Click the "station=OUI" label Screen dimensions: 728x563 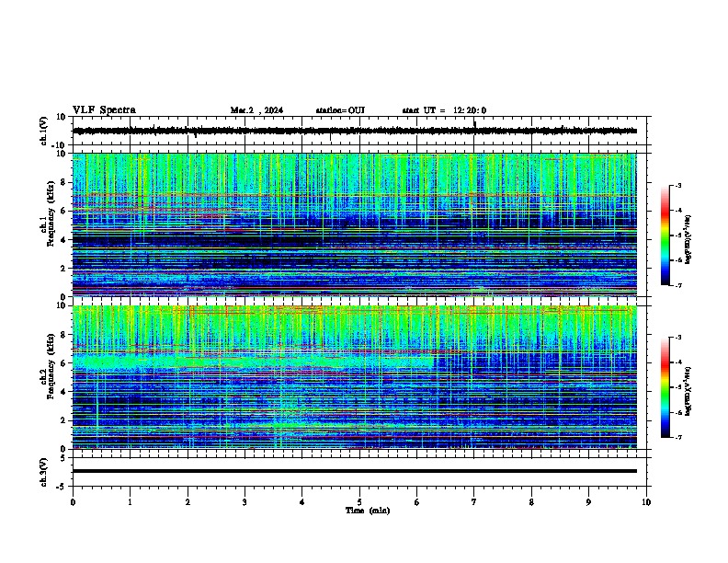(x=340, y=110)
